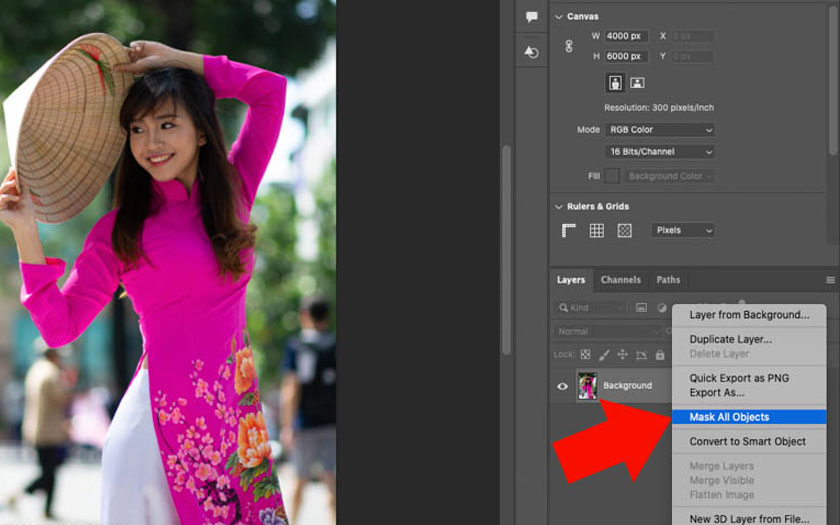The image size is (840, 525).
Task: Lock layer position with move icon
Action: click(x=622, y=355)
